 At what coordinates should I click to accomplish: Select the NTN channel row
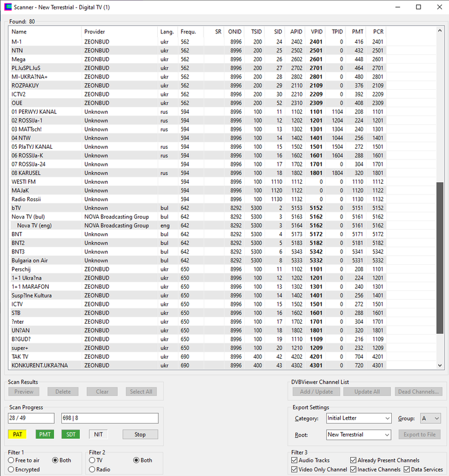click(198, 51)
